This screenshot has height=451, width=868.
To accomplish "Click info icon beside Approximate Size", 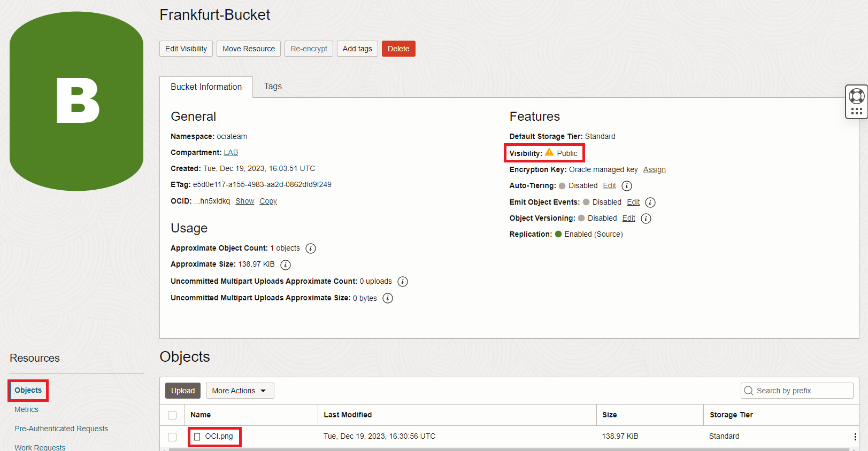I will click(x=286, y=265).
